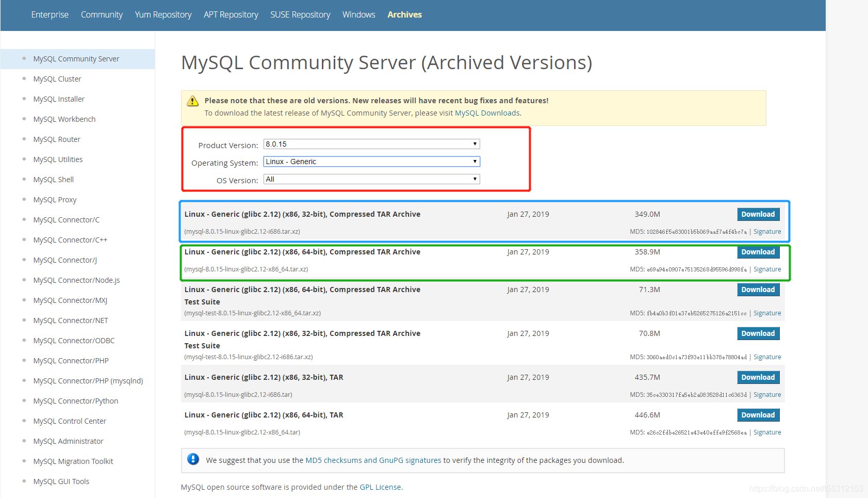Viewport: 868px width, 498px height.
Task: Open the GPL License link
Action: click(380, 487)
